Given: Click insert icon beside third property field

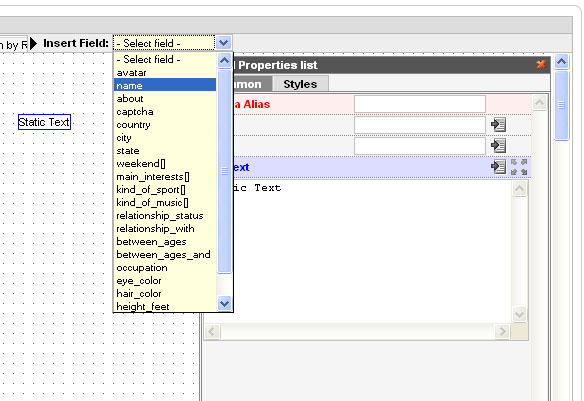Looking at the screenshot, I should [498, 145].
